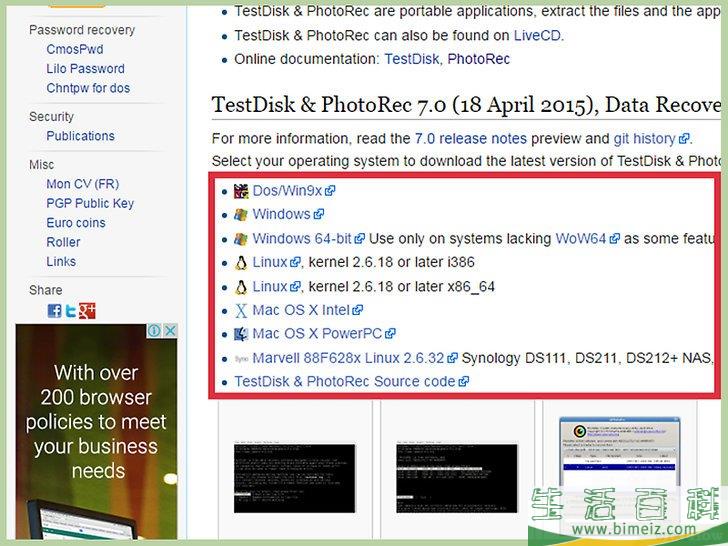The width and height of the screenshot is (728, 546).
Task: Close the ad with the X icon
Action: (x=170, y=330)
